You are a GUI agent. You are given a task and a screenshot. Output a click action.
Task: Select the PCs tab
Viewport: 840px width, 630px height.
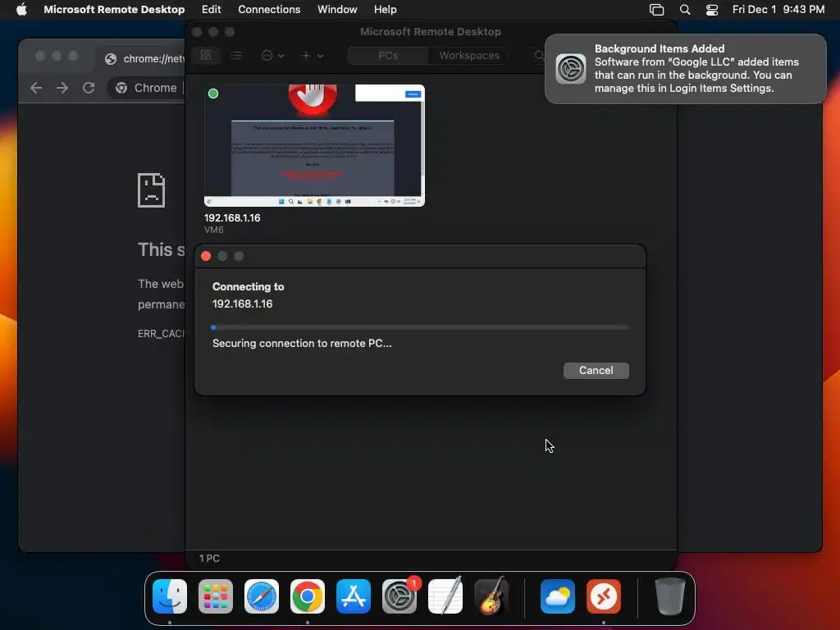pyautogui.click(x=388, y=55)
